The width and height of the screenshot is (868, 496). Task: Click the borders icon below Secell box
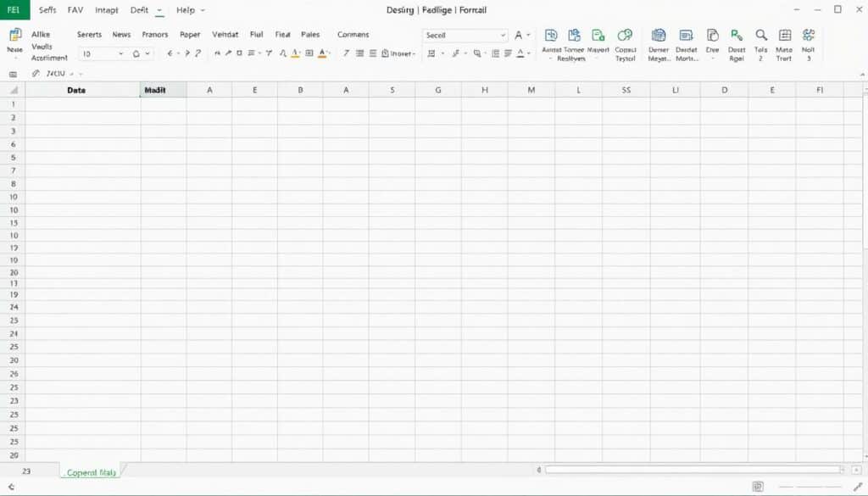(x=431, y=53)
